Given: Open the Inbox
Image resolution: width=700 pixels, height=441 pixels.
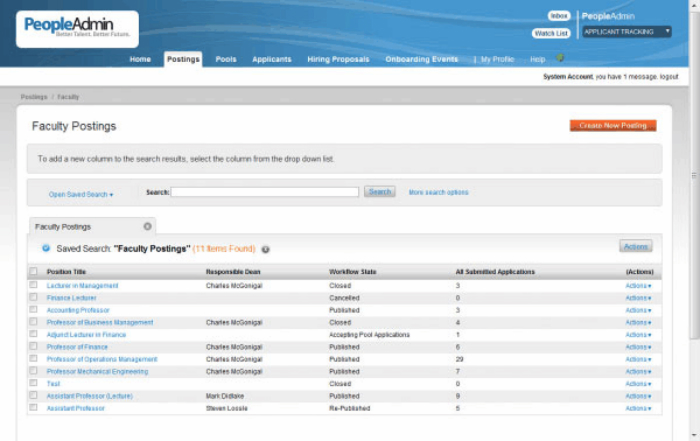Looking at the screenshot, I should click(x=559, y=16).
